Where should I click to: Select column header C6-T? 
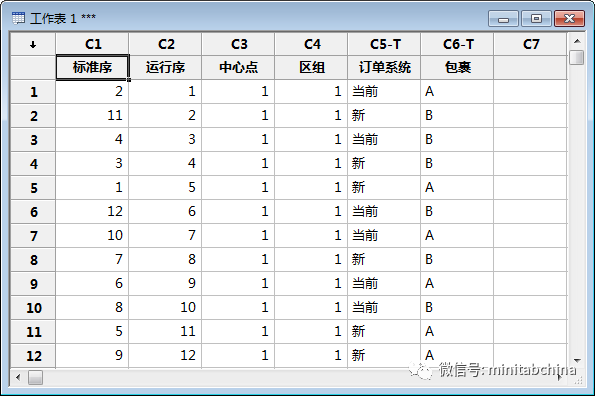coord(457,44)
